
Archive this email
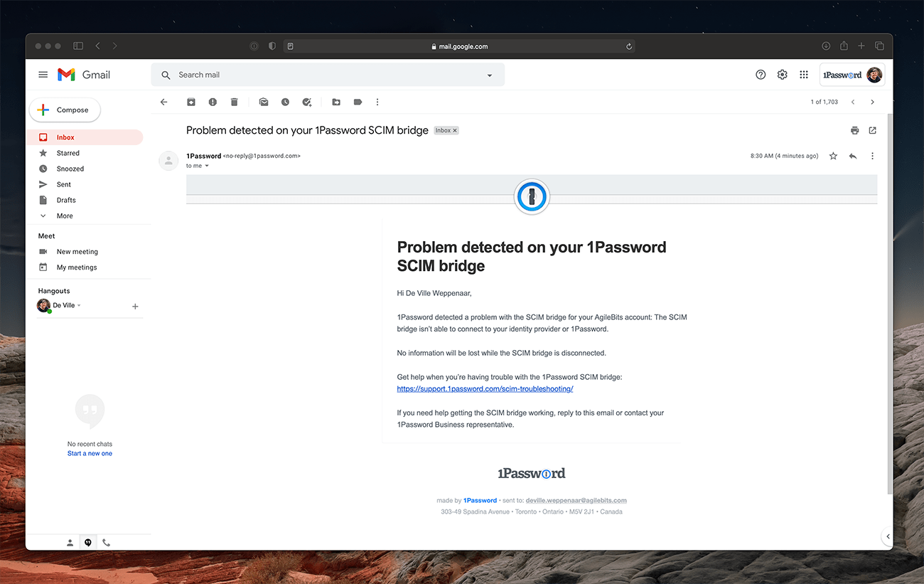pyautogui.click(x=191, y=102)
